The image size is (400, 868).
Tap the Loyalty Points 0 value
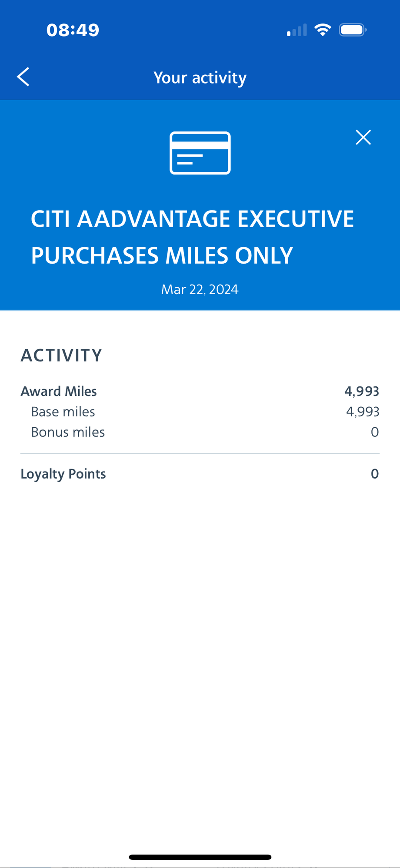pos(375,474)
